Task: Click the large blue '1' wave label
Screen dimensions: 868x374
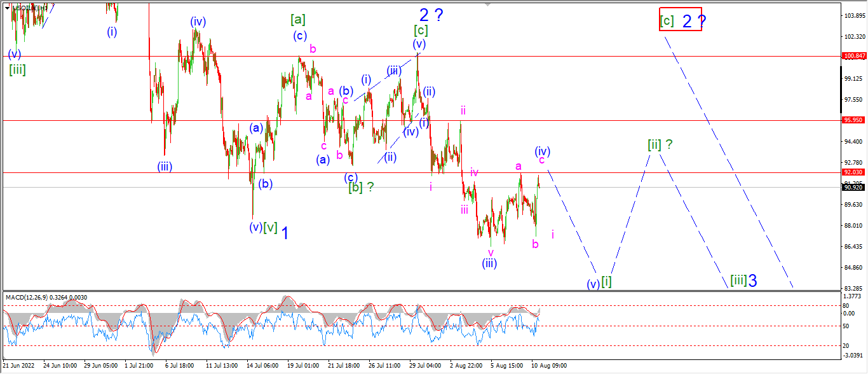Action: [286, 233]
